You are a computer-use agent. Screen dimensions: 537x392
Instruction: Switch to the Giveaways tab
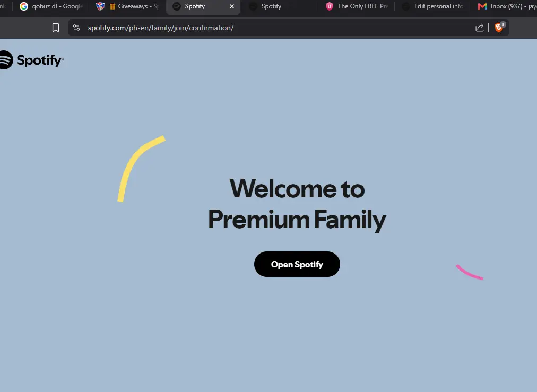[127, 6]
